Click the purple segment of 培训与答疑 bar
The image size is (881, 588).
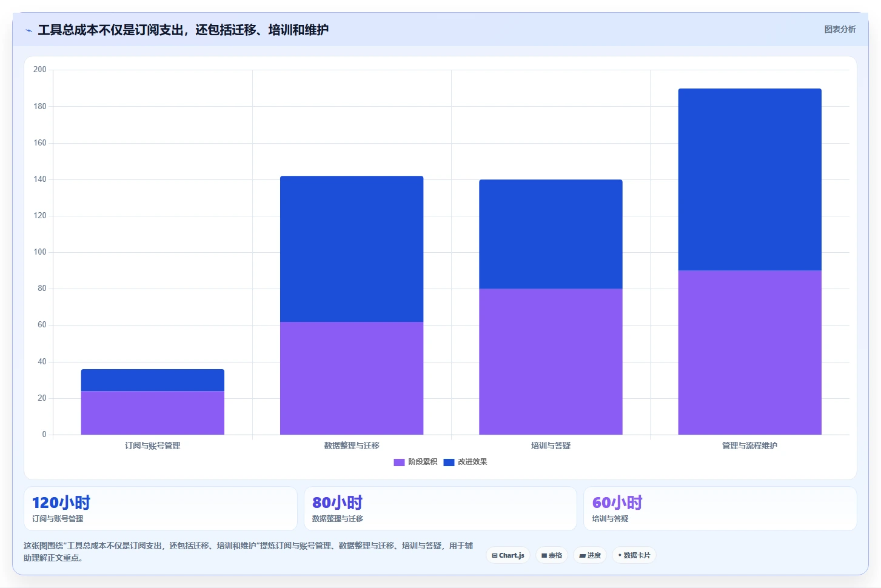[x=551, y=362]
